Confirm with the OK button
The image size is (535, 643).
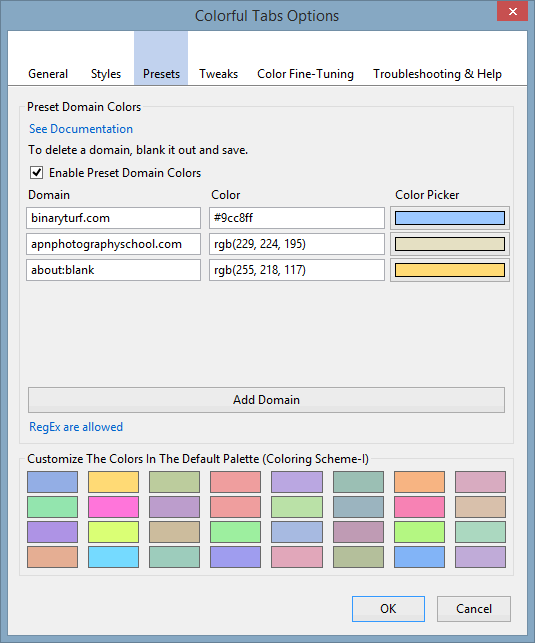388,609
